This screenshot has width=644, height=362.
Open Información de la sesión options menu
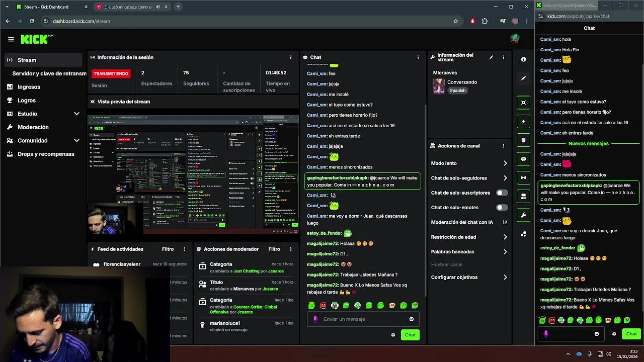coord(290,57)
